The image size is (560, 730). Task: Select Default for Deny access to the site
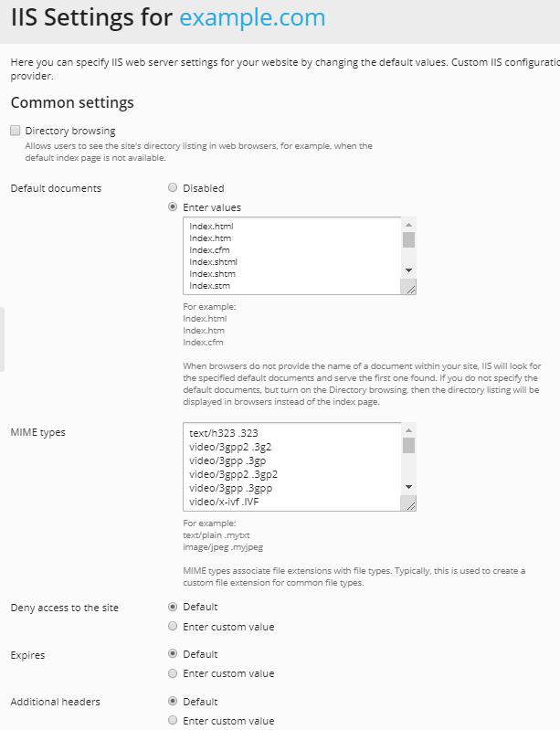173,607
